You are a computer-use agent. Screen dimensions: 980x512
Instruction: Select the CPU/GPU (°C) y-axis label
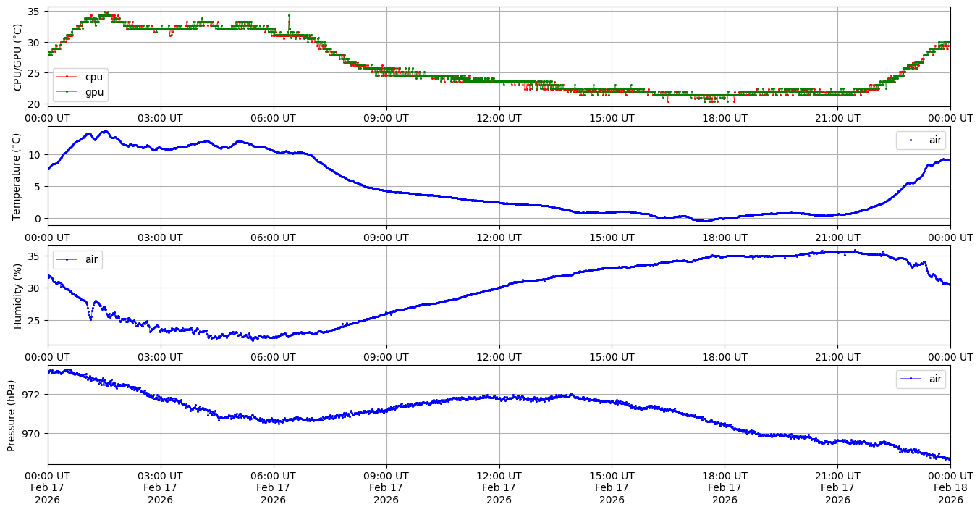point(18,57)
